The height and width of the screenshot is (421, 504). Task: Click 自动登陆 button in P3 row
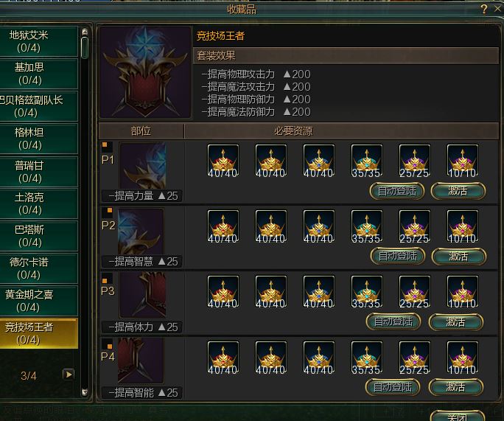click(x=393, y=321)
